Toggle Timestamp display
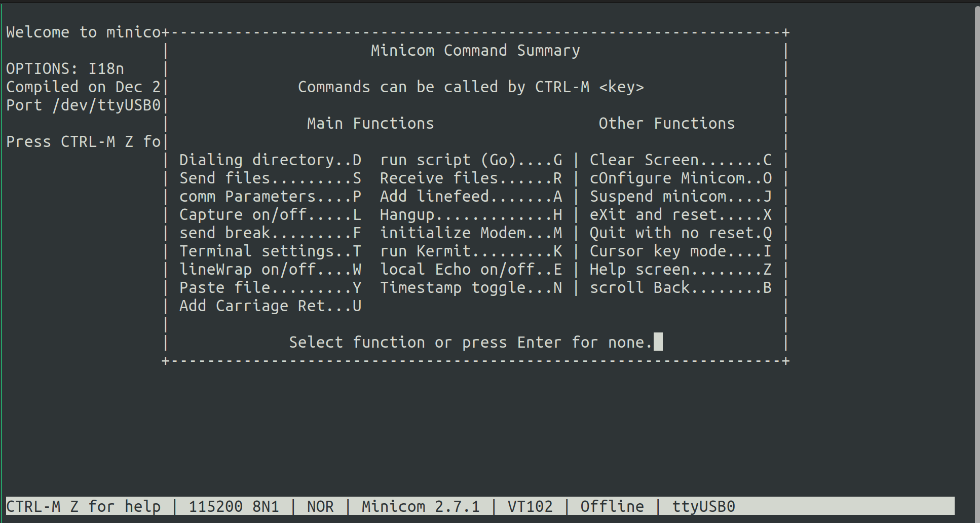 pos(470,287)
